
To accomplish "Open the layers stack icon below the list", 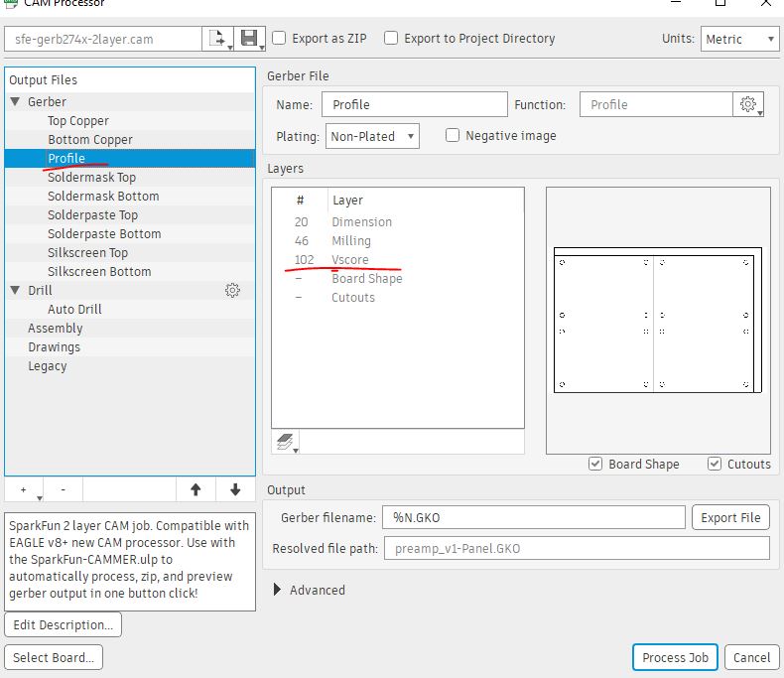I will (285, 442).
